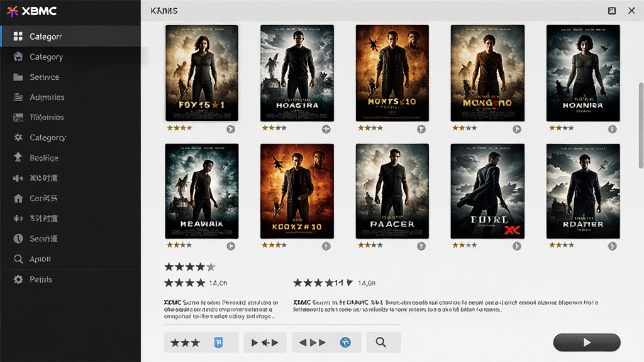Click the gear icon beside Categorcy
The width and height of the screenshot is (644, 362).
point(18,138)
